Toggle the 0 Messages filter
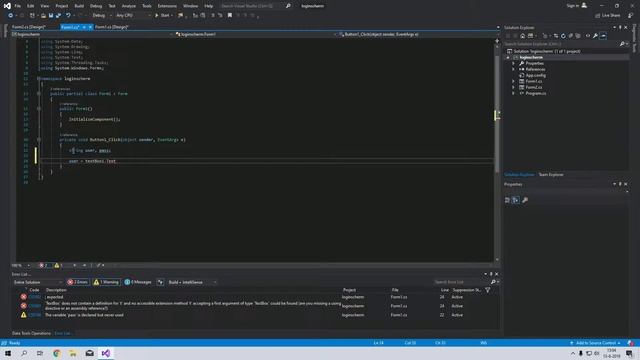This screenshot has width=640, height=360. [138, 282]
